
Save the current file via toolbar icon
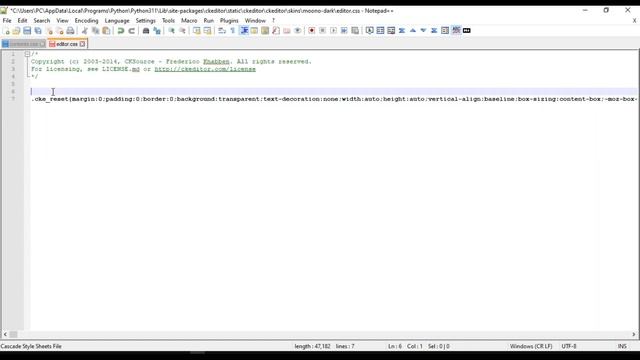click(27, 31)
